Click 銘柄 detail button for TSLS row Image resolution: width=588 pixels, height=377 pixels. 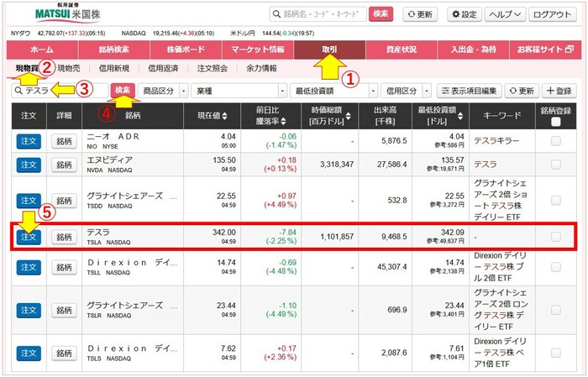tap(64, 353)
